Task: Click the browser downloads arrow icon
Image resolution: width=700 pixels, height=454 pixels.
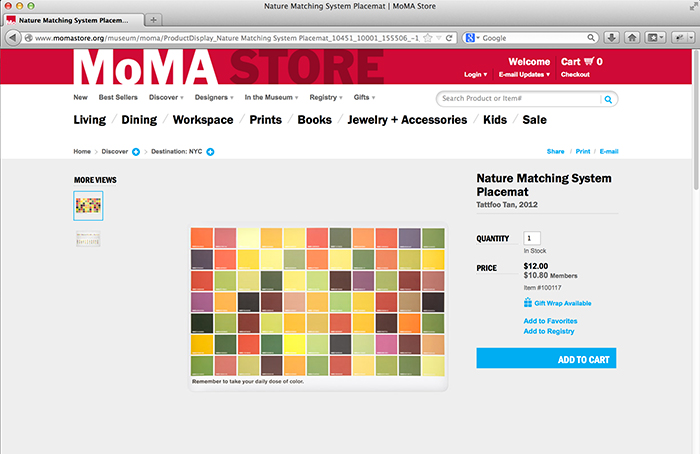Action: click(x=612, y=37)
